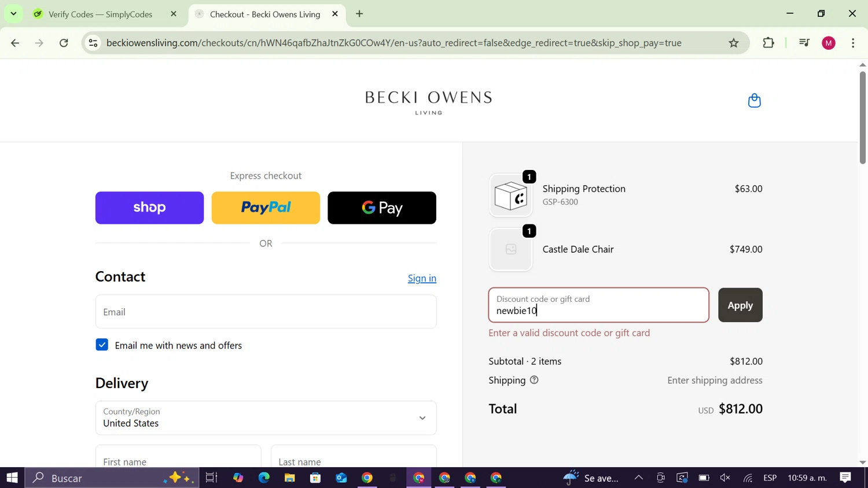Click the Castle Dale Chair thumbnail

click(x=510, y=249)
